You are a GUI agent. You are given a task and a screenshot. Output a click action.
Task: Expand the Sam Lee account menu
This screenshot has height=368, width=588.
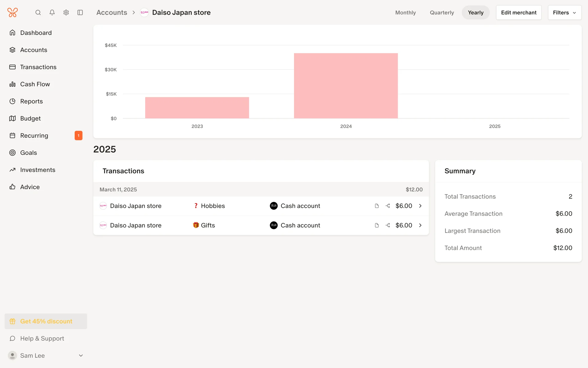[x=81, y=355]
